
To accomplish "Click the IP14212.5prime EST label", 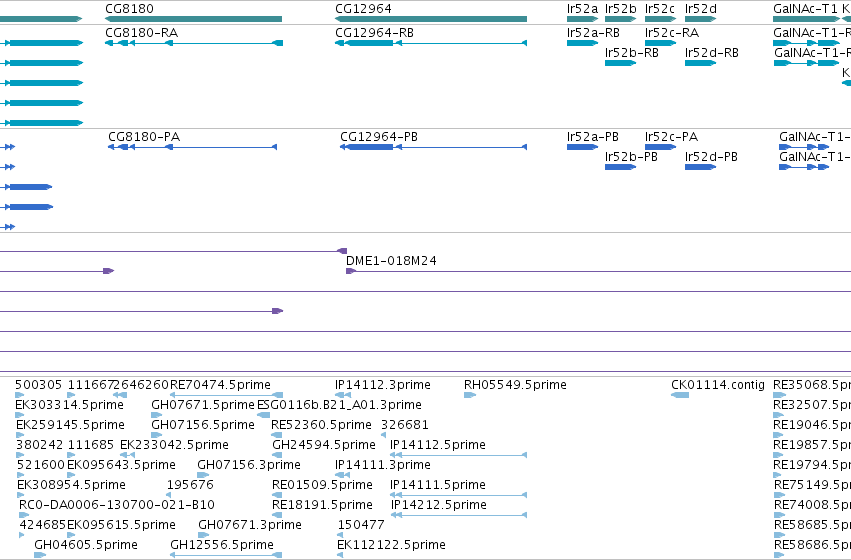I will click(x=439, y=505).
